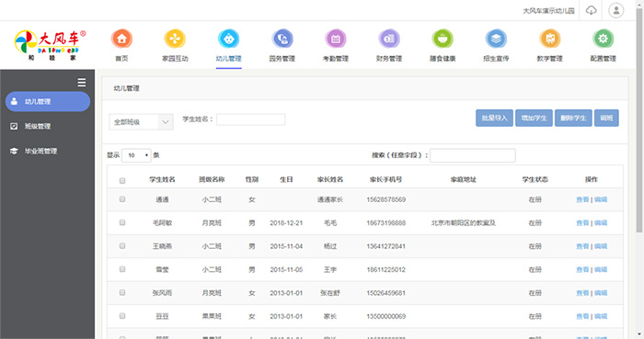Open the 配置管理 gear icon
This screenshot has width=644, height=339.
603,39
